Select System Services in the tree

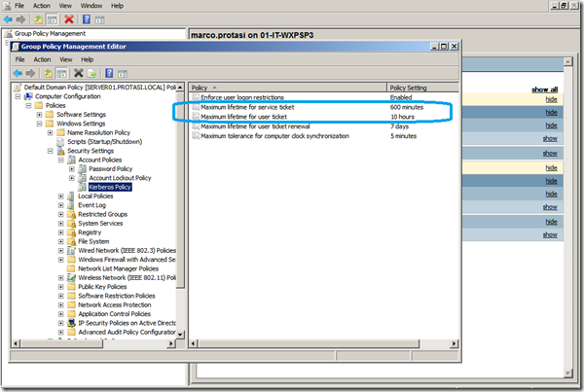point(100,224)
